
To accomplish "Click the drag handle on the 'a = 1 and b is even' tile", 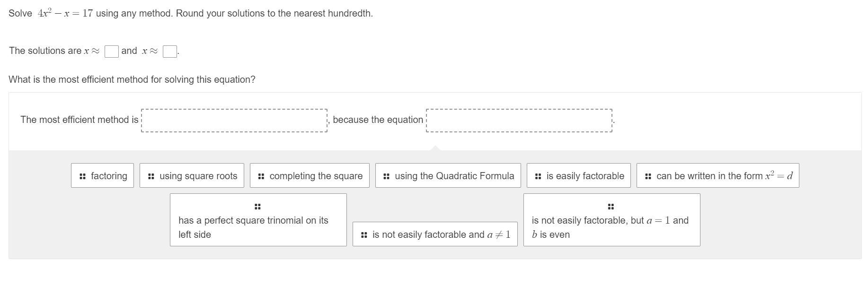I will (611, 207).
